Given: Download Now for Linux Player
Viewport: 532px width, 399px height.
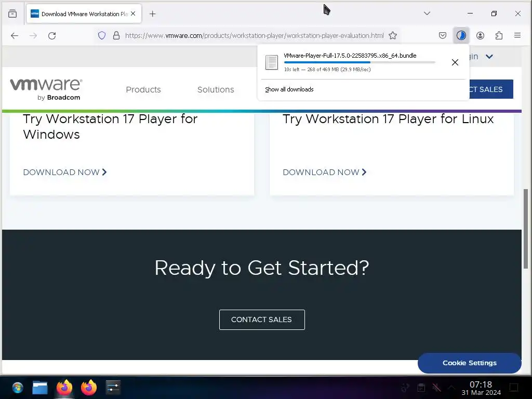Looking at the screenshot, I should 325,172.
